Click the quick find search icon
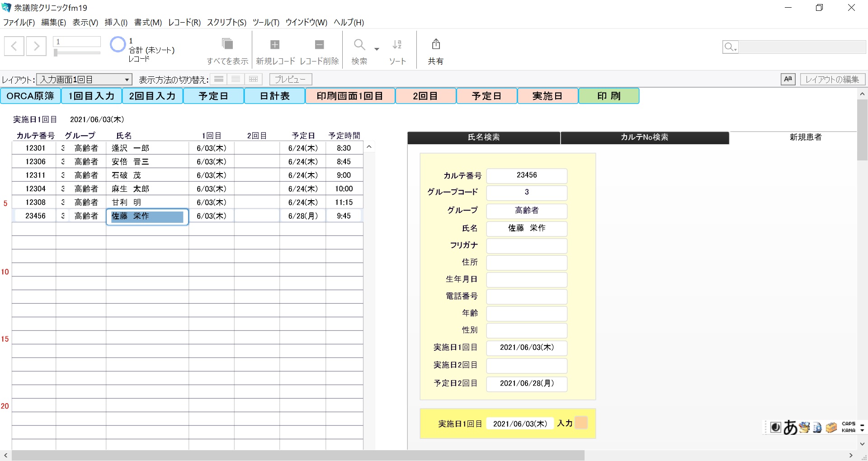Viewport: 868px width, 461px height. [730, 47]
